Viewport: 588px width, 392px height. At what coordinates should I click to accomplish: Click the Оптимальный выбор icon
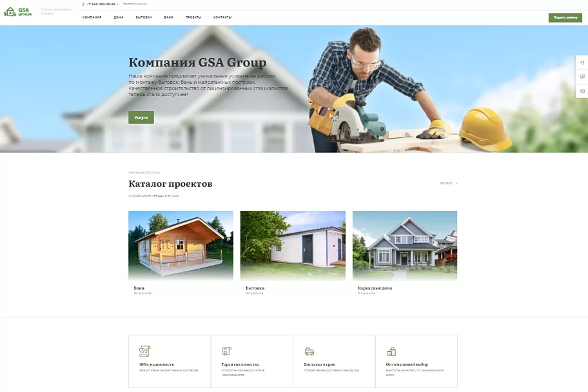point(391,351)
